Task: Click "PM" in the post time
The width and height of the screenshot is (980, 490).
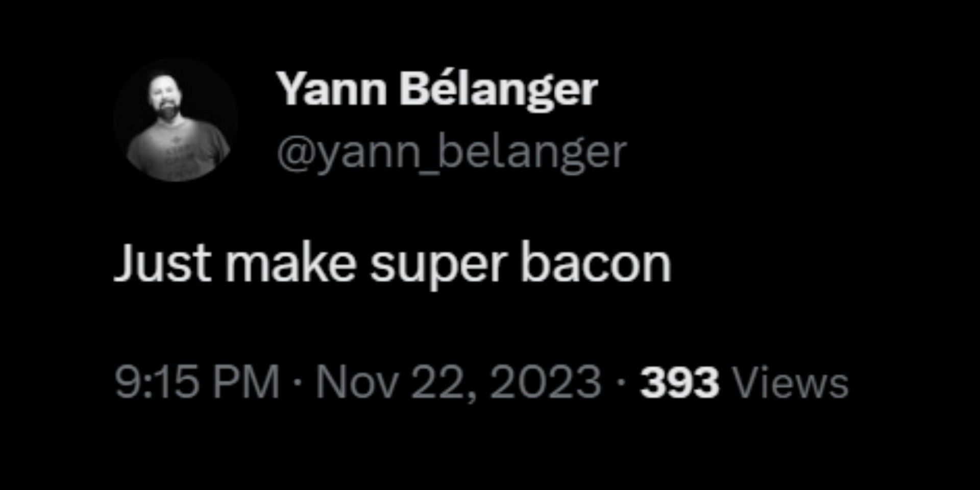Action: [x=246, y=382]
